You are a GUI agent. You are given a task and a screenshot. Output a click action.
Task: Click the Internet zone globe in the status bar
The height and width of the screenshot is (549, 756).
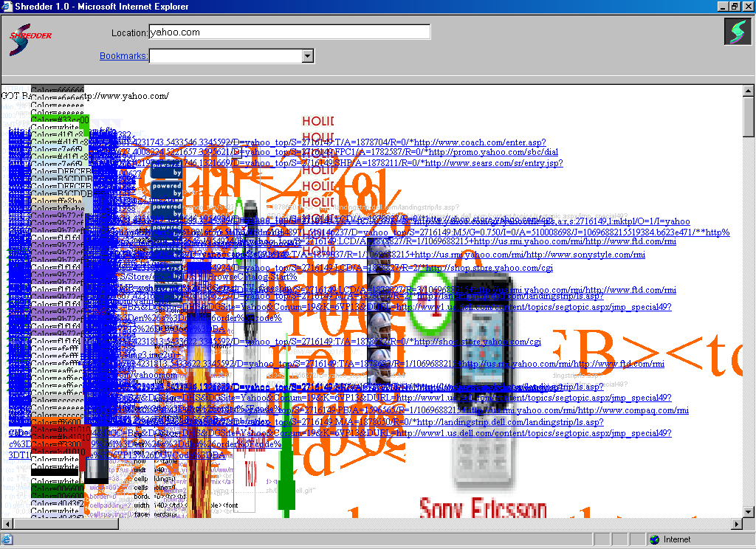click(x=654, y=539)
